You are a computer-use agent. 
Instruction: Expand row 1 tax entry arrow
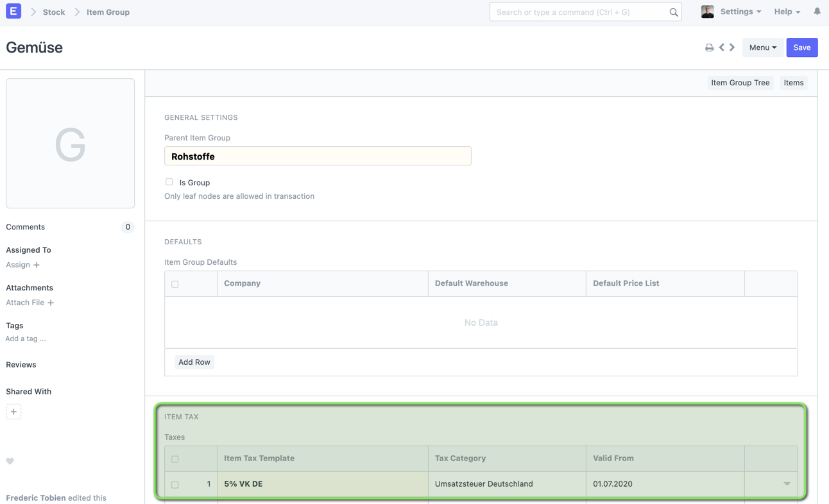[787, 484]
